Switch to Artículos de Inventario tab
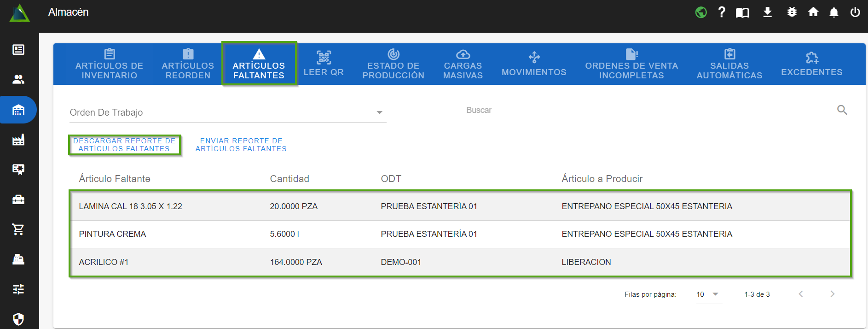Screen dimensions: 868x329 [109, 64]
